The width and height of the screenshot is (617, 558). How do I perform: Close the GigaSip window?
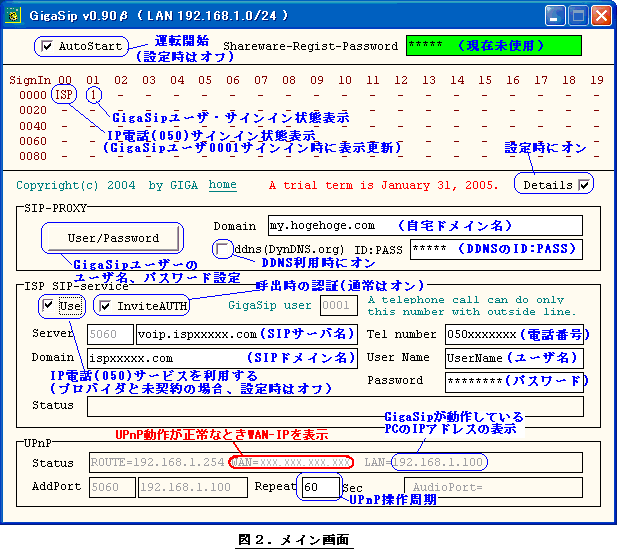pos(602,16)
